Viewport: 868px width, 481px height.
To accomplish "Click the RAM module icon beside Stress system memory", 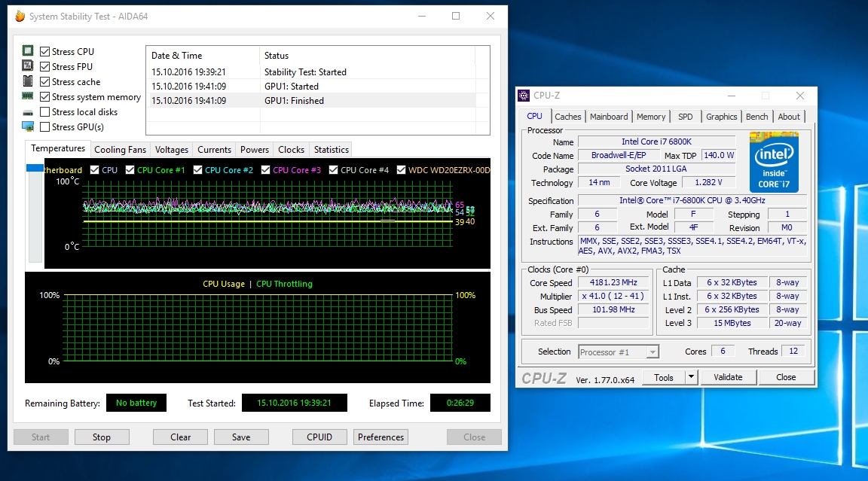I will click(x=28, y=96).
